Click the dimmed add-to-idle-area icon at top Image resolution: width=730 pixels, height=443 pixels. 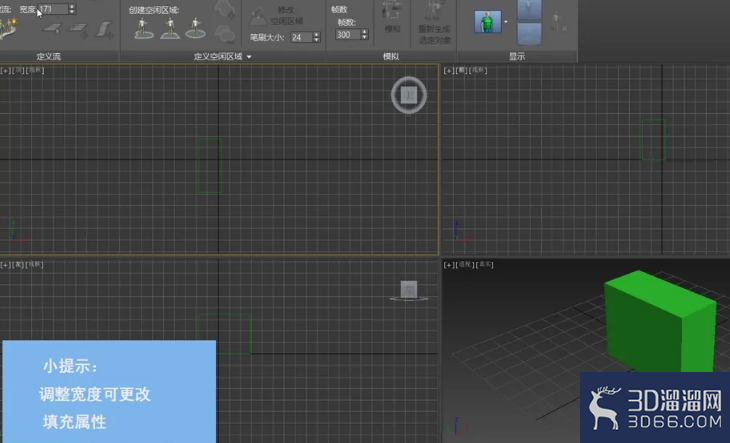225,9
